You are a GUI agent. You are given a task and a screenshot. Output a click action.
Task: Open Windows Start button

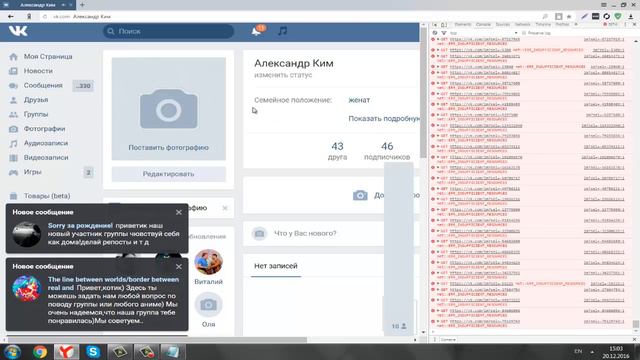coord(12,352)
